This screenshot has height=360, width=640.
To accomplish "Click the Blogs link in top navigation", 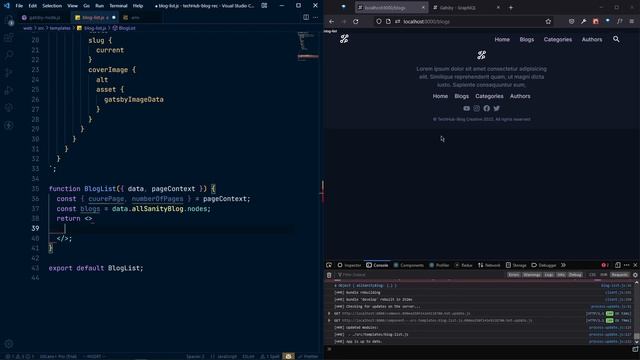I will coord(527,39).
